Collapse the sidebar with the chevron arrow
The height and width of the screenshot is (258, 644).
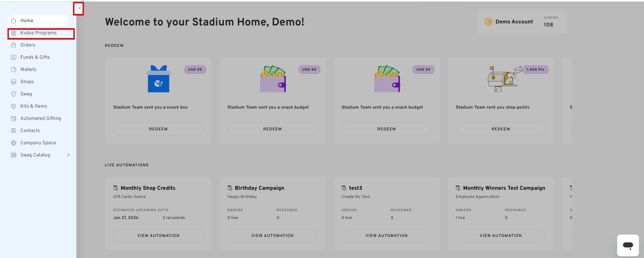[x=79, y=8]
